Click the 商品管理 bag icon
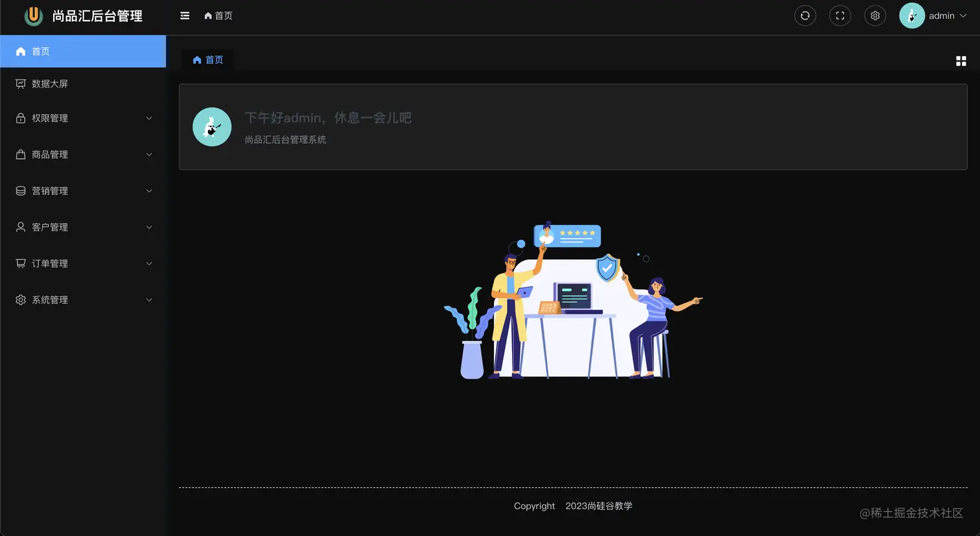Image resolution: width=980 pixels, height=536 pixels. (21, 154)
